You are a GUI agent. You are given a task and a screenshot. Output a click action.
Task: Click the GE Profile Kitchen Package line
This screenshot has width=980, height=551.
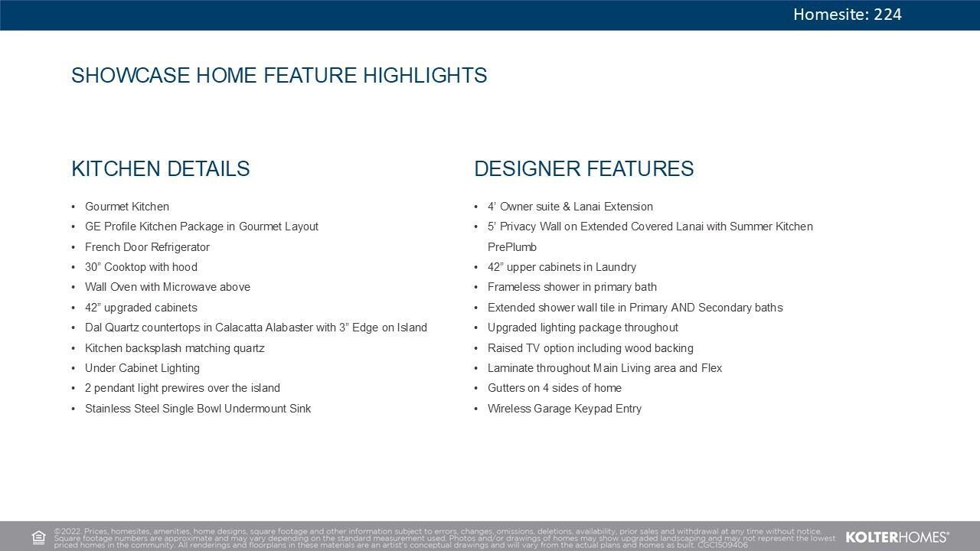click(201, 227)
